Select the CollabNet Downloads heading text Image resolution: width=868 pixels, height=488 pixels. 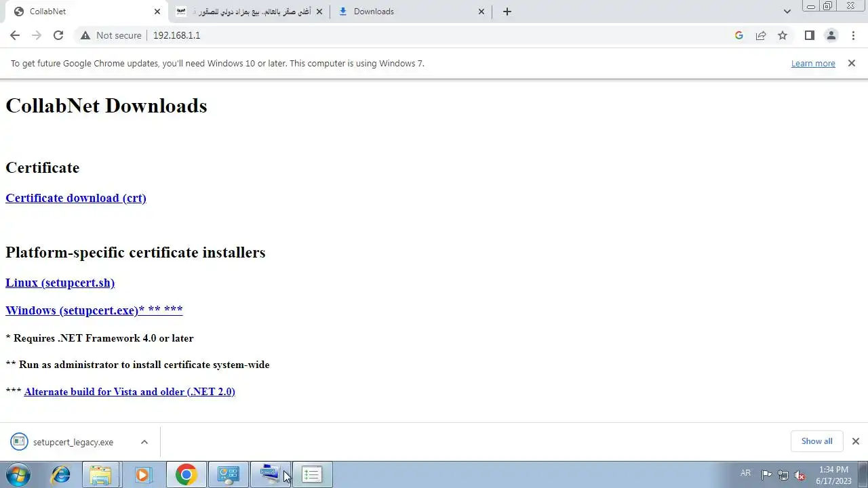pyautogui.click(x=106, y=106)
